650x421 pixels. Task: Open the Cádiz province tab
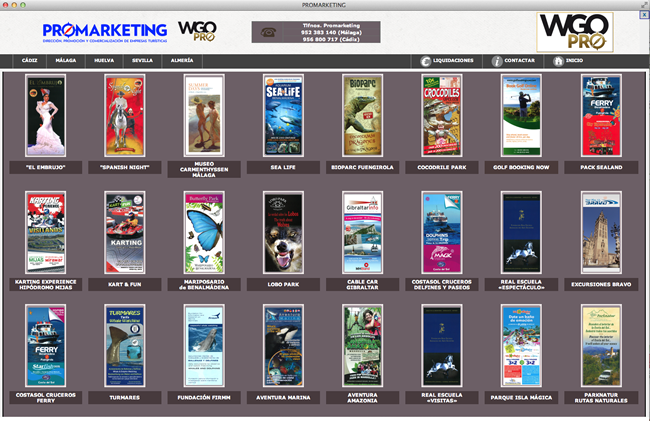tap(29, 61)
